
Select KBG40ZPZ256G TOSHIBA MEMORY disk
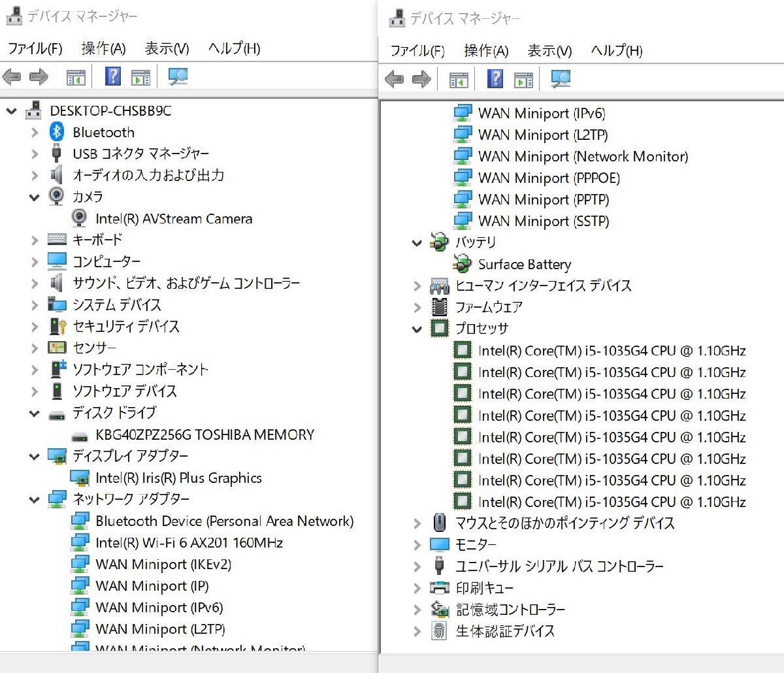204,435
